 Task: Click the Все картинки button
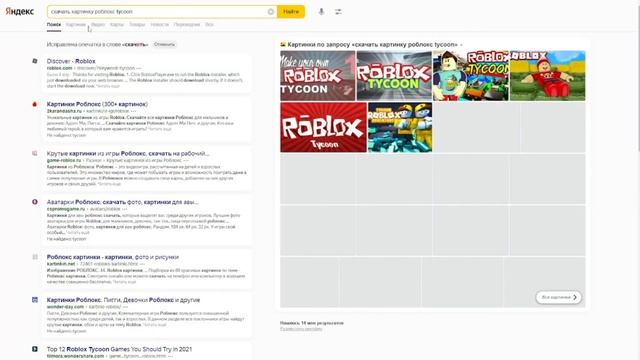[x=558, y=297]
